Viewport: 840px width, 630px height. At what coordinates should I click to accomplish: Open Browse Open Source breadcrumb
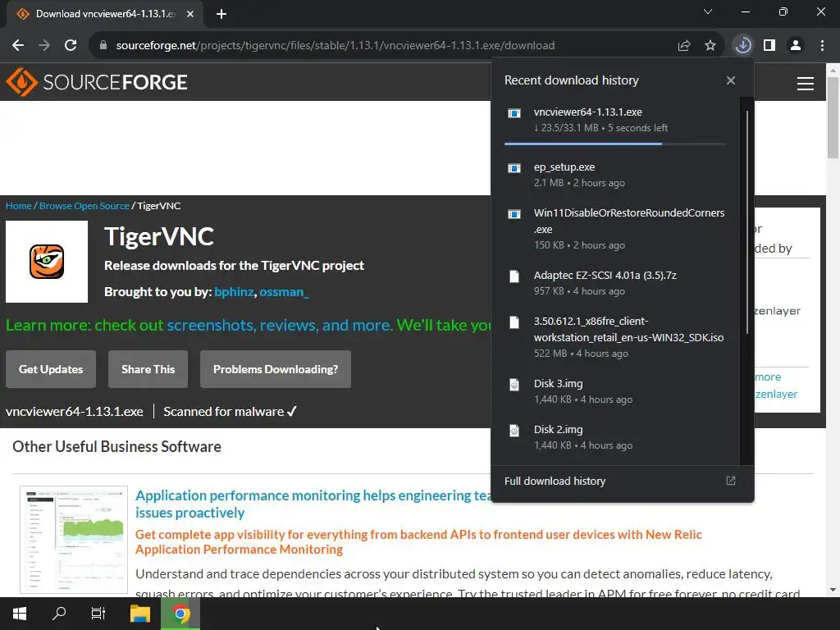coord(84,206)
